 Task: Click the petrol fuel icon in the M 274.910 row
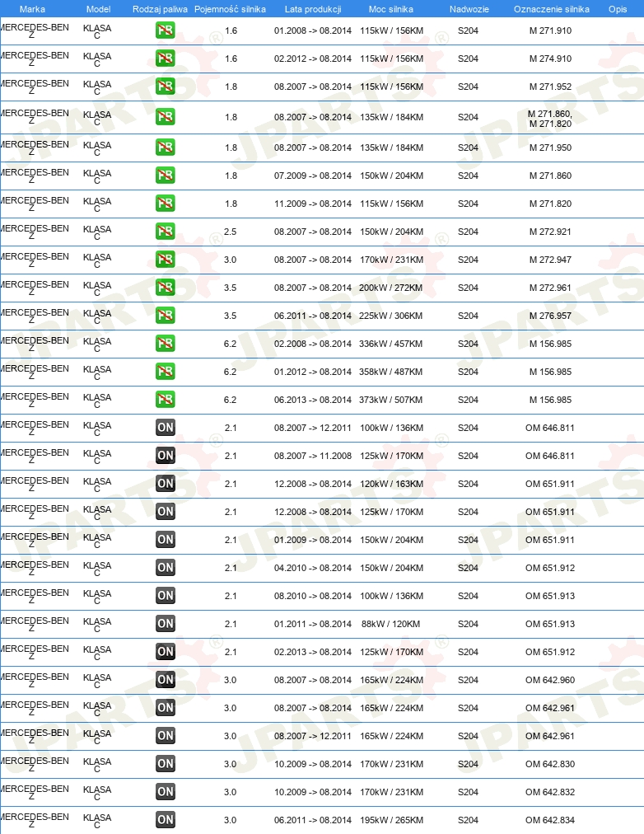point(166,59)
